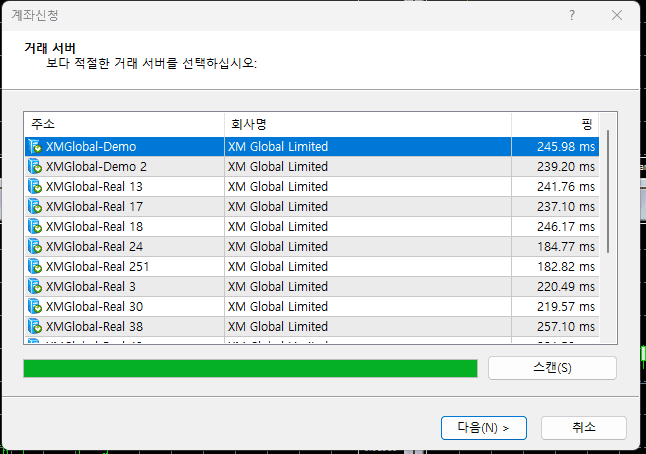Click the 220.49 ms ping value
This screenshot has height=454, width=646.
tap(566, 286)
